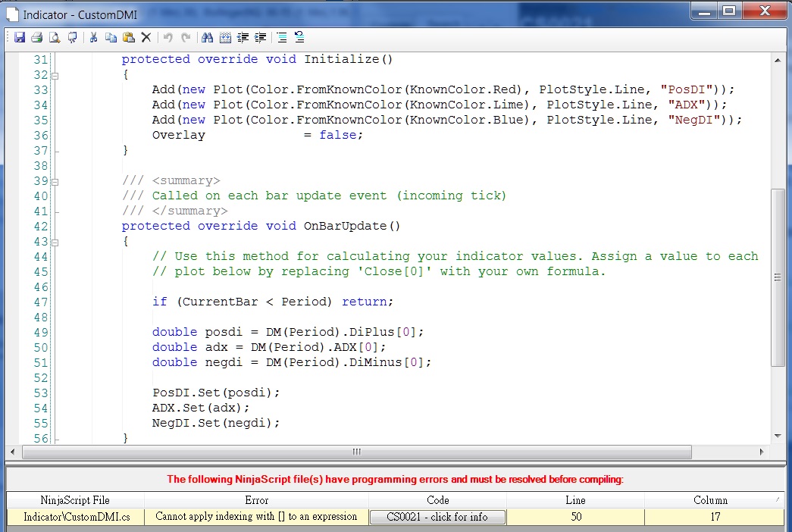Image resolution: width=792 pixels, height=532 pixels.
Task: Click the 'Initialize()' method name
Action: (349, 59)
